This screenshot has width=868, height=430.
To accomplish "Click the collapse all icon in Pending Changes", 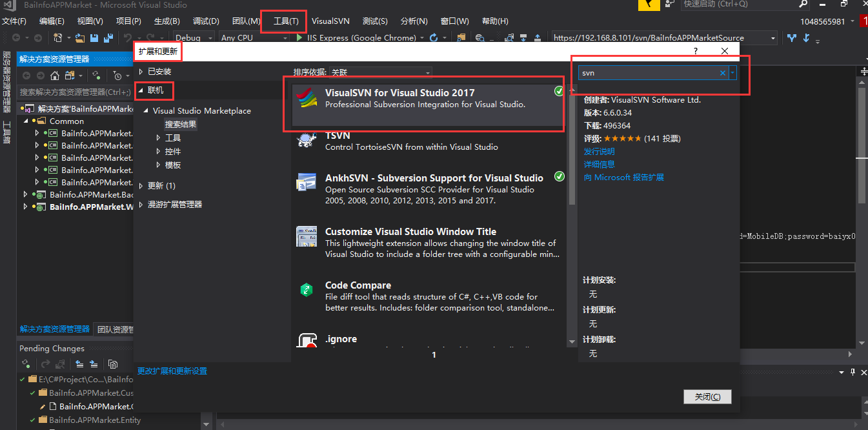I will tap(80, 364).
